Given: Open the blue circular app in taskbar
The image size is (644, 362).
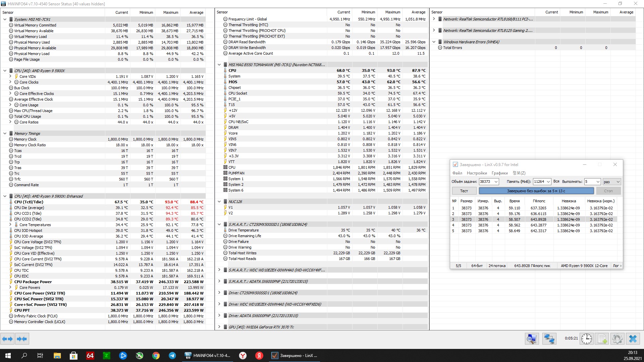Looking at the screenshot, I should [123, 356].
